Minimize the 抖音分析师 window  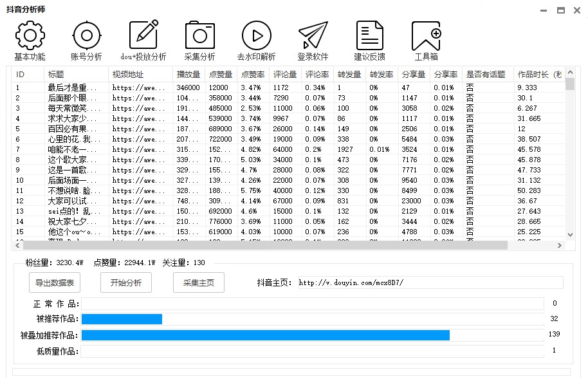(544, 10)
